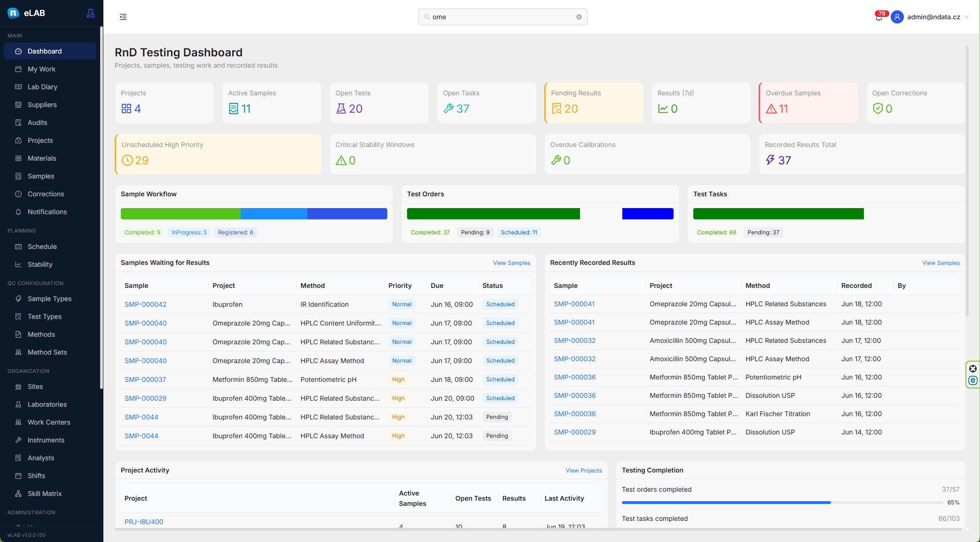Open the Projects count card
980x542 pixels.
click(x=165, y=103)
